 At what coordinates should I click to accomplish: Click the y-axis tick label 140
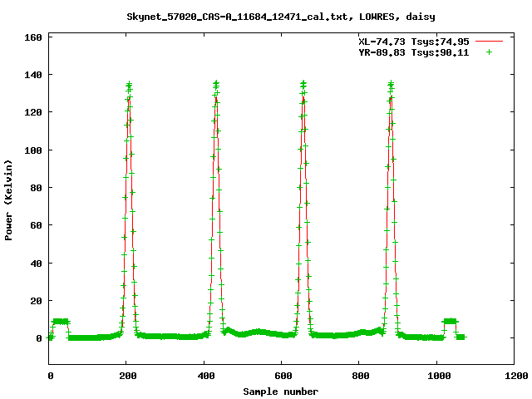pyautogui.click(x=33, y=75)
